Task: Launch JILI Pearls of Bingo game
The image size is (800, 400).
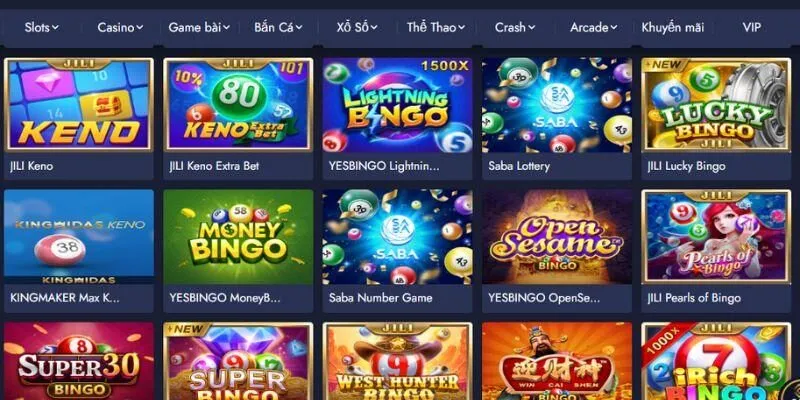Action: (716, 237)
